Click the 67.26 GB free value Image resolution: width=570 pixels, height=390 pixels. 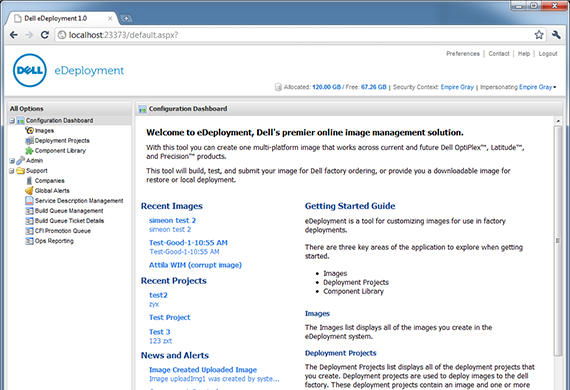(x=373, y=87)
